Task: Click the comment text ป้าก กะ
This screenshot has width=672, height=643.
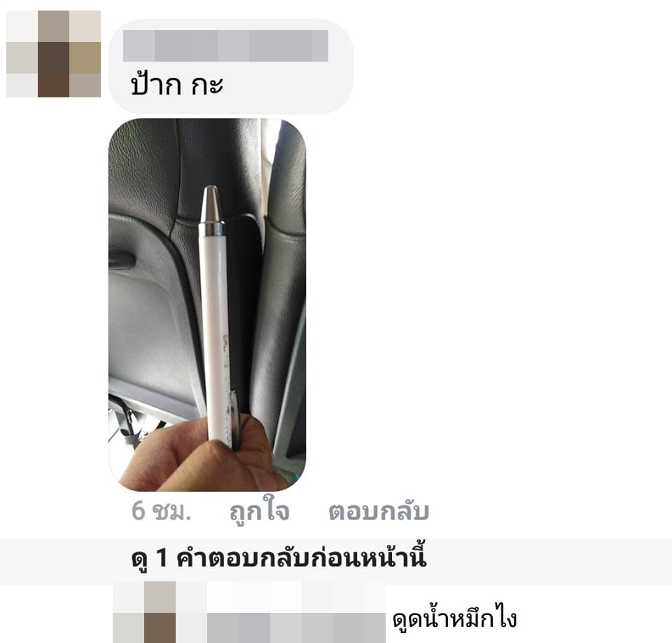Action: click(176, 83)
